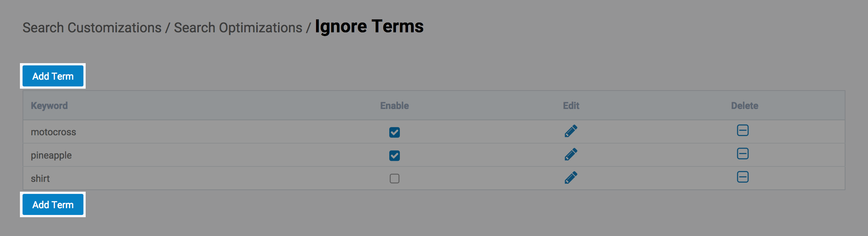The image size is (868, 236).
Task: Open the Search Optimizations breadcrumb link
Action: (x=238, y=28)
